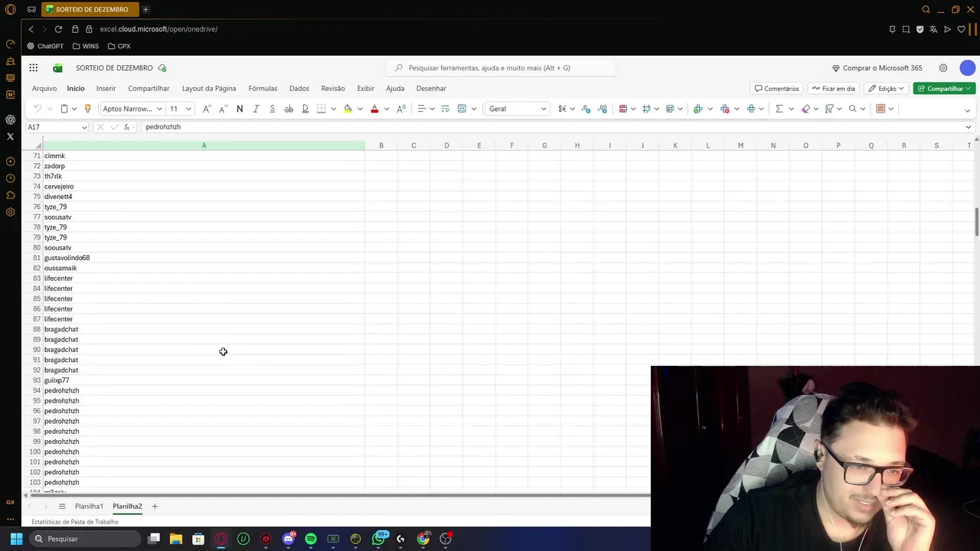Toggle double underline formatting
Viewport: 980px width, 551px height.
click(305, 109)
